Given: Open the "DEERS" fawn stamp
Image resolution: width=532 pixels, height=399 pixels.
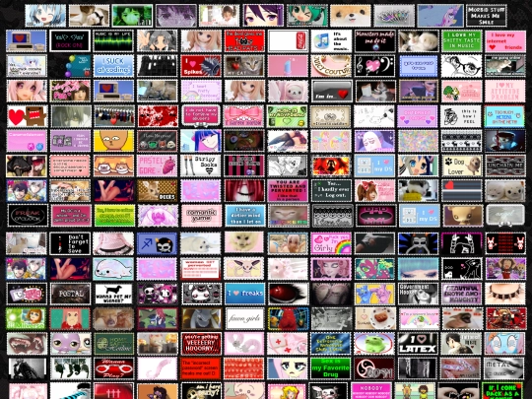Looking at the screenshot, I should tap(158, 191).
